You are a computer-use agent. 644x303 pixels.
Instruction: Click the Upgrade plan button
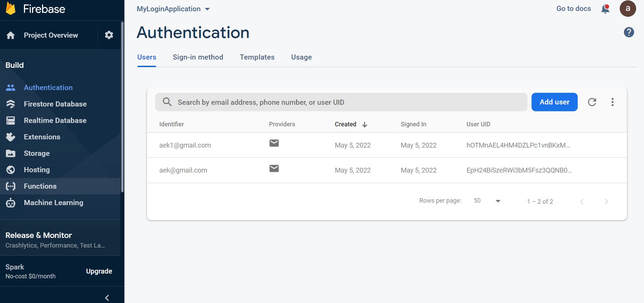pyautogui.click(x=99, y=271)
